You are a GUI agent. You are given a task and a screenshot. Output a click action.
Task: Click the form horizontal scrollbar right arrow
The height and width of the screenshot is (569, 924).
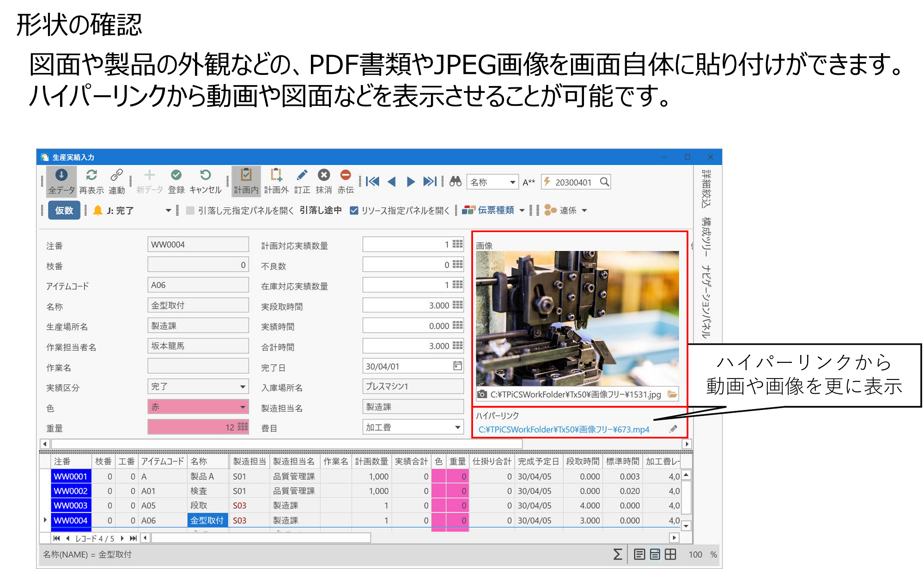coord(687,444)
